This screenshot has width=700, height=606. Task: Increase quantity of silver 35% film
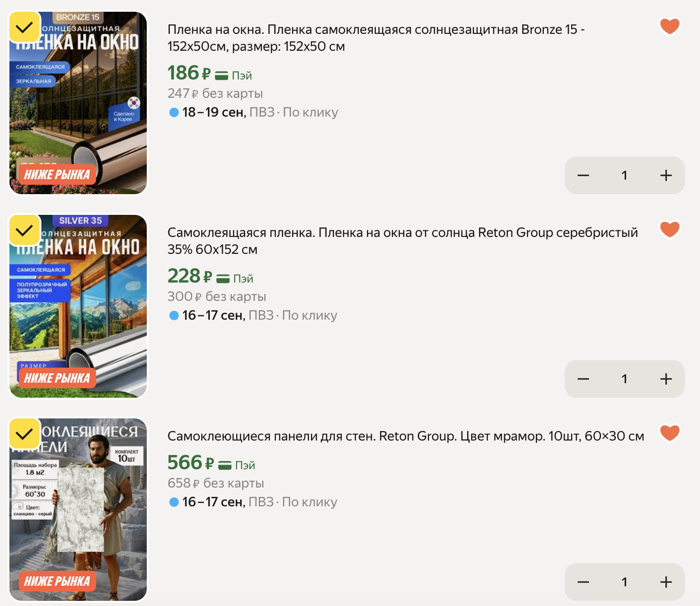pyautogui.click(x=666, y=379)
